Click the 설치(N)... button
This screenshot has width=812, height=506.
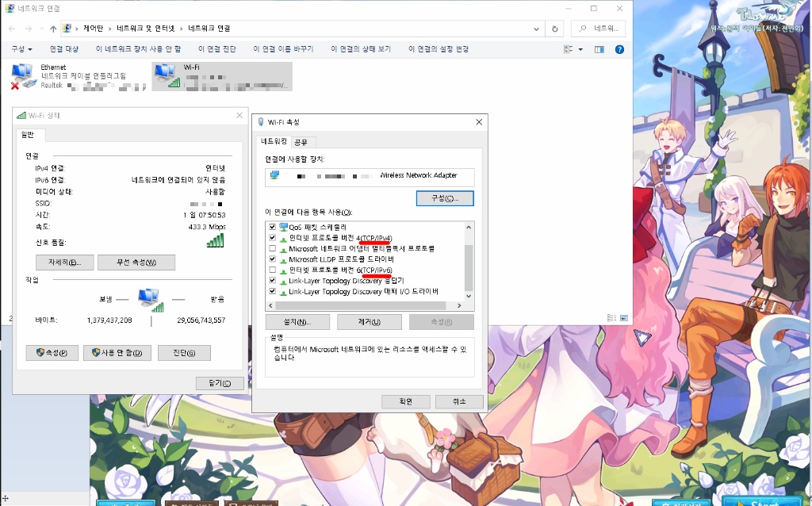(297, 322)
